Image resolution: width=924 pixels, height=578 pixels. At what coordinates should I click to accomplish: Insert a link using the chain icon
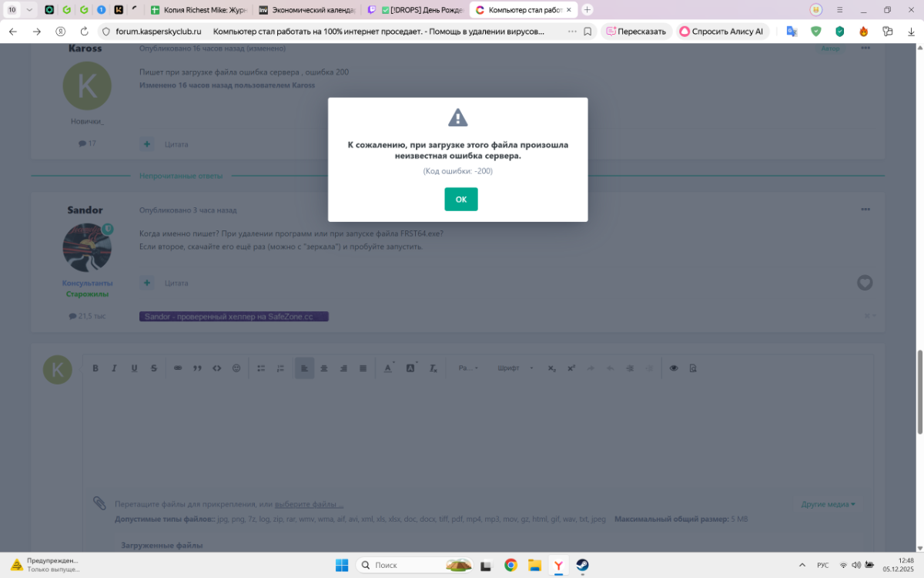(x=178, y=368)
